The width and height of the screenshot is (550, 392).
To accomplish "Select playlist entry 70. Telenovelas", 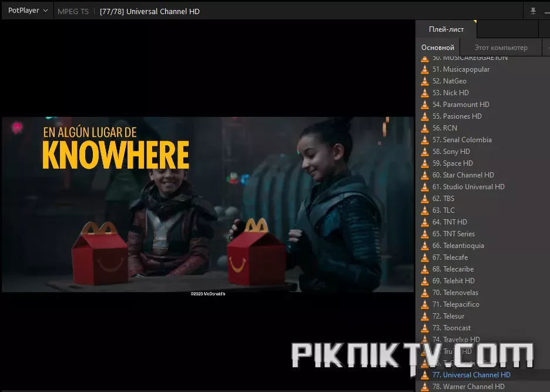I will pyautogui.click(x=482, y=293).
